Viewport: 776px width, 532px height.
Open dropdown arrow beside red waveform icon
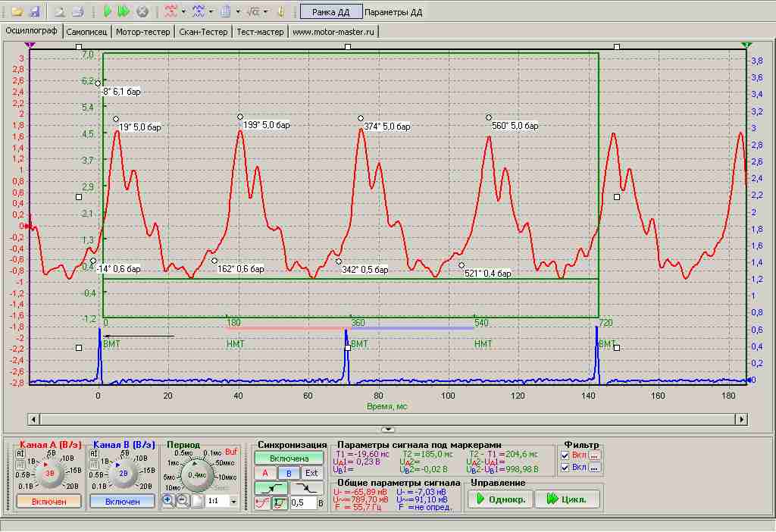tap(183, 11)
